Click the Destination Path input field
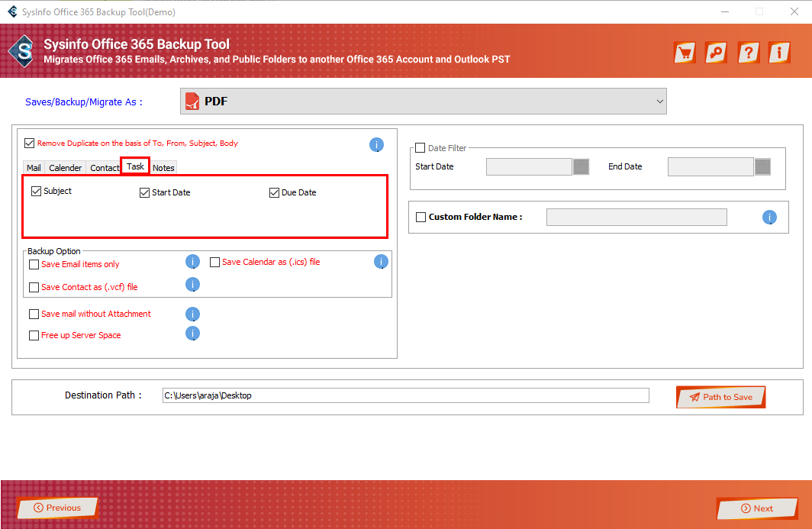 click(x=405, y=395)
